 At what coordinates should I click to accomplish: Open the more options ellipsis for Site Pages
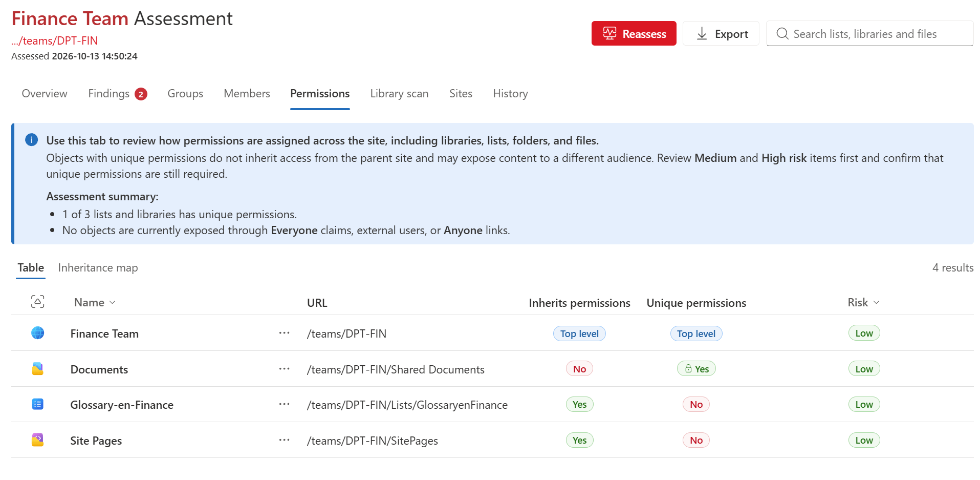click(284, 440)
